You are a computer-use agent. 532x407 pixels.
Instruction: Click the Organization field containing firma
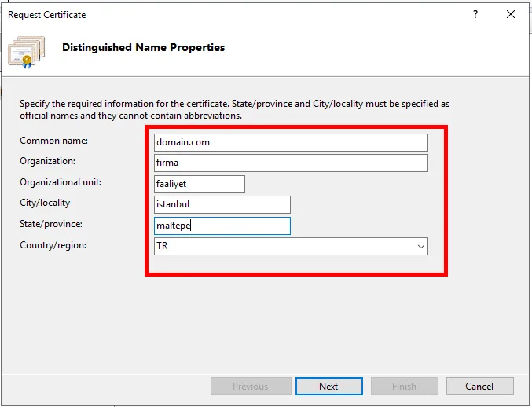tap(291, 163)
